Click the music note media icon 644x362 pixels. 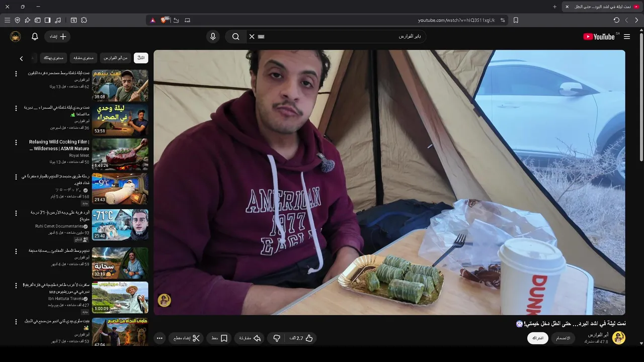click(x=58, y=20)
